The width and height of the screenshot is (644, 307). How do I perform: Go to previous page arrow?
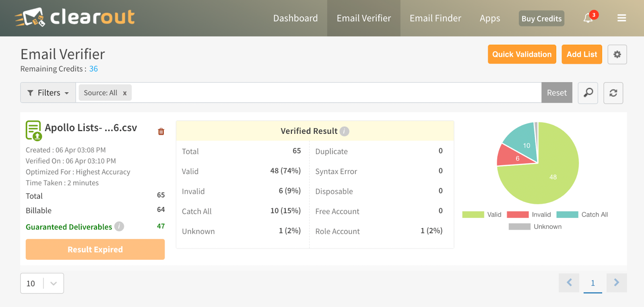569,283
